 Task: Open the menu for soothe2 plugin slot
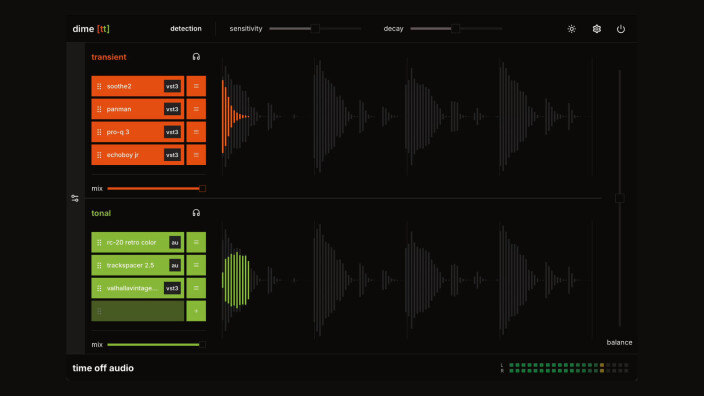(196, 86)
